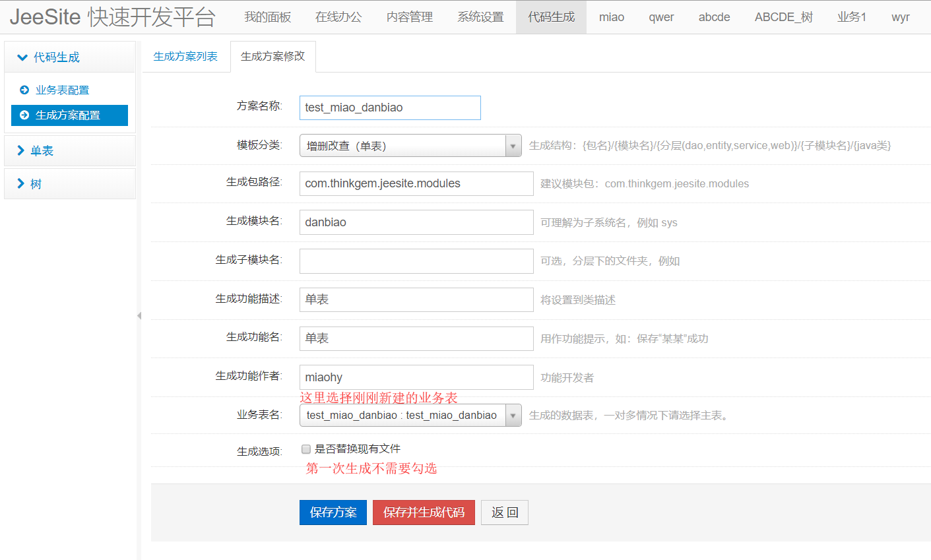Image resolution: width=931 pixels, height=560 pixels.
Task: Open the abcde top menu
Action: tap(715, 17)
